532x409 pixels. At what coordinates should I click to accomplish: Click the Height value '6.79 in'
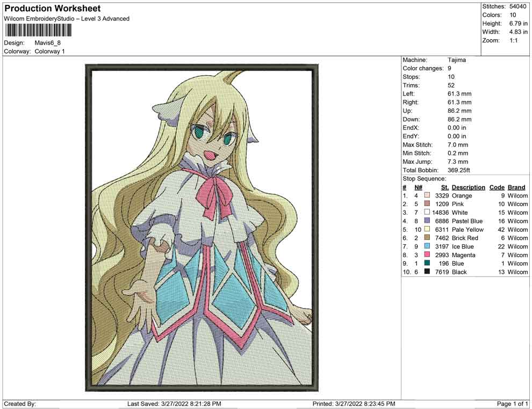tap(518, 24)
